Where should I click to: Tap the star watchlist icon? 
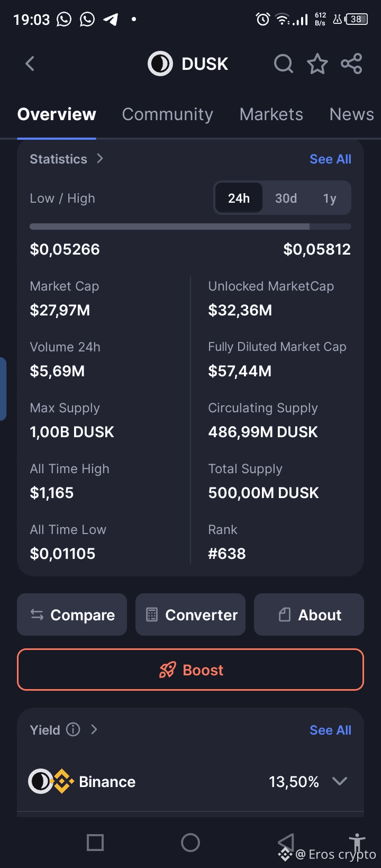tap(317, 64)
